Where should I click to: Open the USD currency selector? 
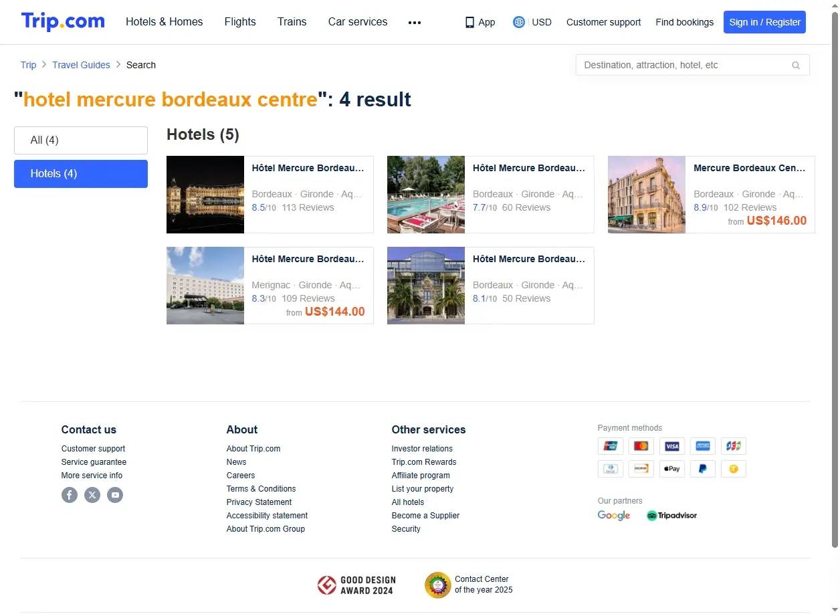[x=542, y=22]
